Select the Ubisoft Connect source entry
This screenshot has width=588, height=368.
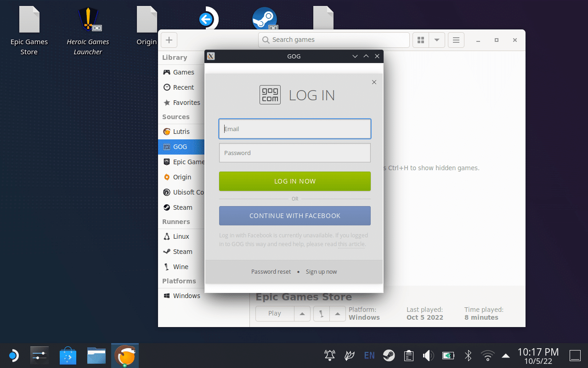tap(181, 192)
